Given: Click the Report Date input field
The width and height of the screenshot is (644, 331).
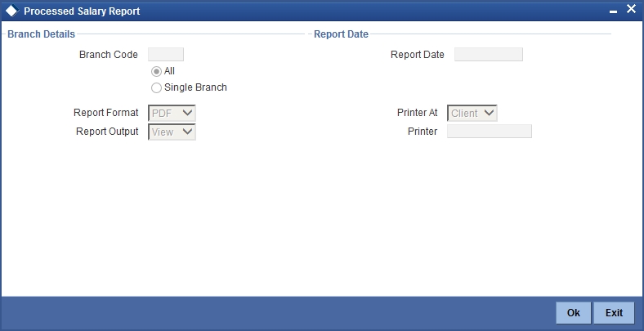Looking at the screenshot, I should [489, 54].
